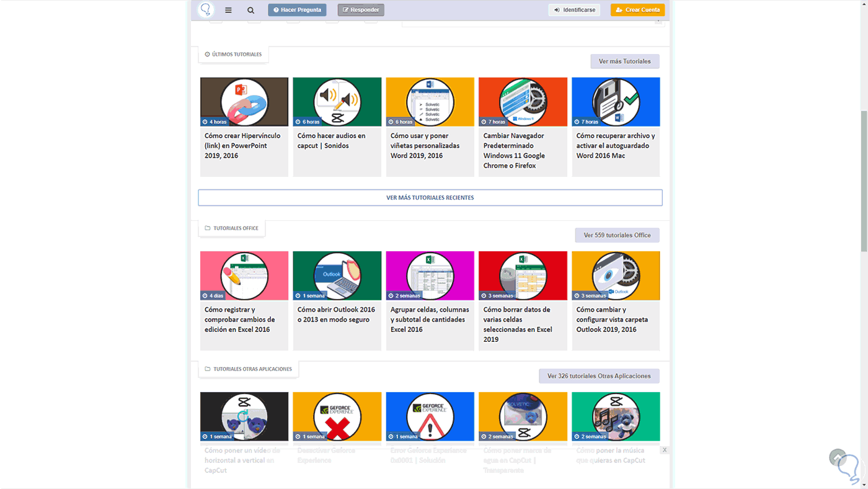Open the Outlook folder view eye thumbnail
The width and height of the screenshot is (868, 489).
click(616, 276)
